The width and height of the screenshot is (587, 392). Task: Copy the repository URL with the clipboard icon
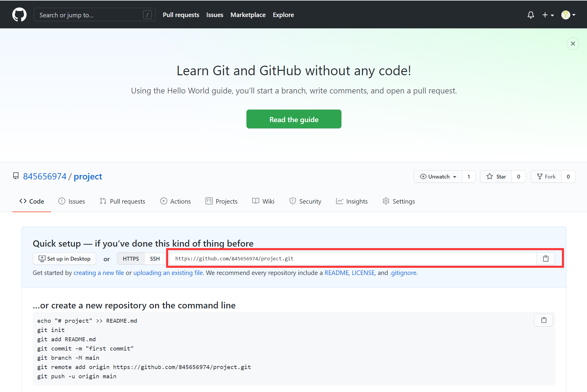[x=545, y=259]
